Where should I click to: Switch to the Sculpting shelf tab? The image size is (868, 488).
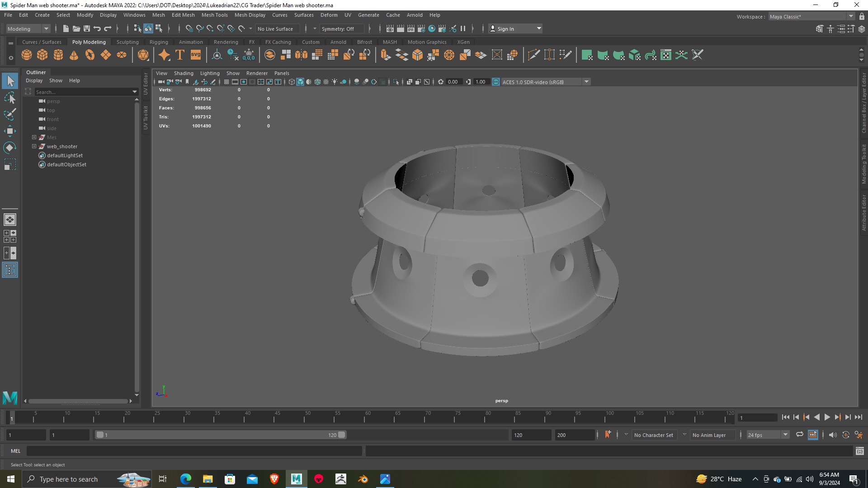tap(127, 42)
